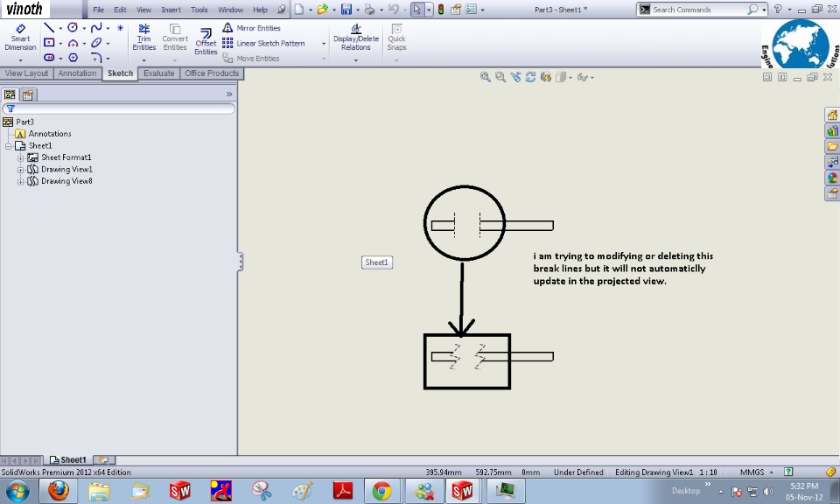Open the View Palette task pane tab
The image size is (840, 504).
click(x=832, y=162)
